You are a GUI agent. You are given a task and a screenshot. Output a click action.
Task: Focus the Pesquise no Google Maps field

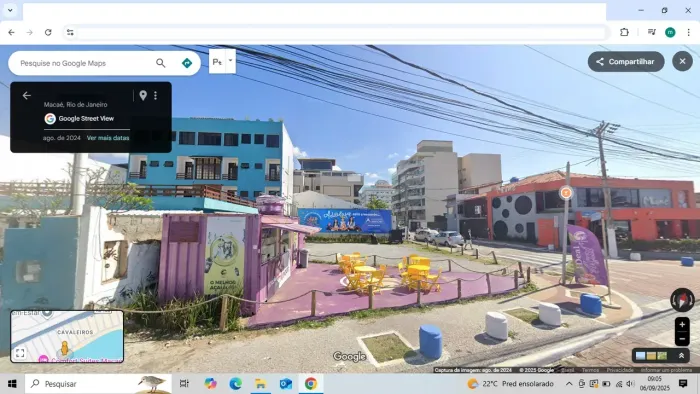85,63
